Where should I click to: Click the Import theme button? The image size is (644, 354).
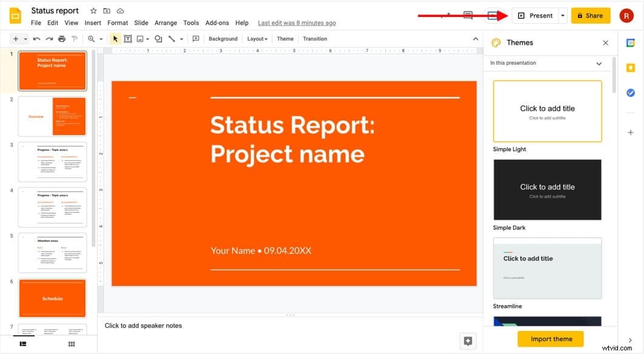coord(549,339)
